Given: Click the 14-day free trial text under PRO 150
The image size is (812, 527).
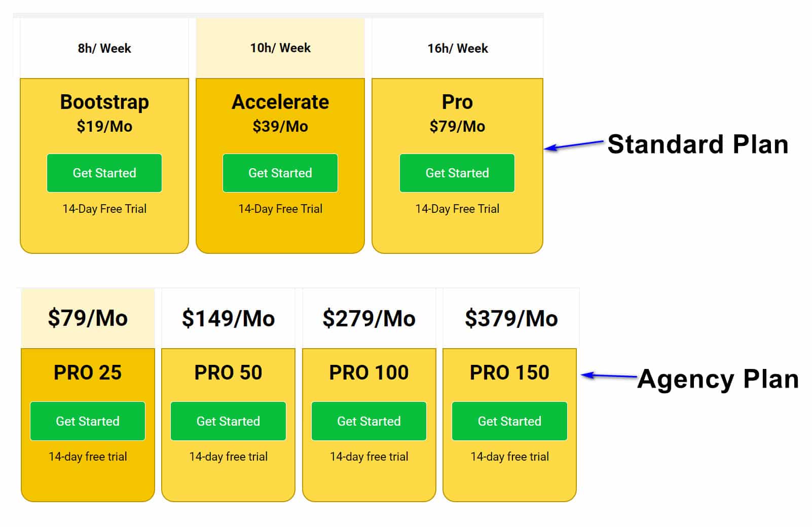Looking at the screenshot, I should click(x=509, y=457).
